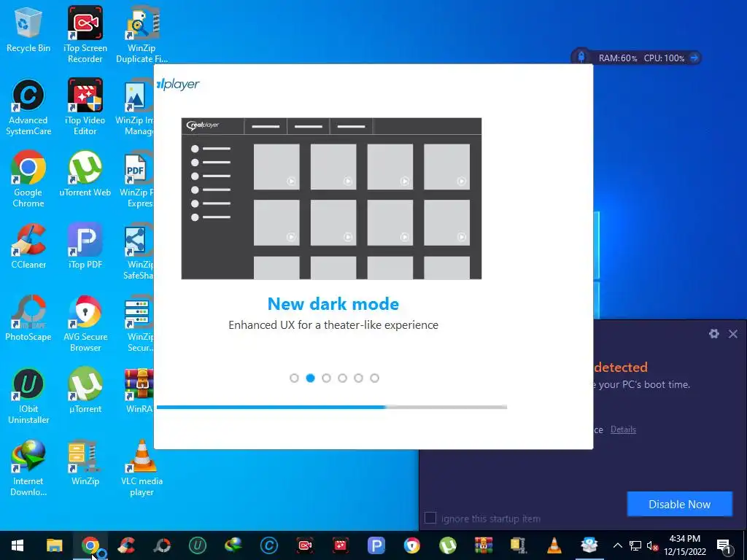The width and height of the screenshot is (747, 560).
Task: Open Advanced SystemCare taskbar icon
Action: point(269,545)
